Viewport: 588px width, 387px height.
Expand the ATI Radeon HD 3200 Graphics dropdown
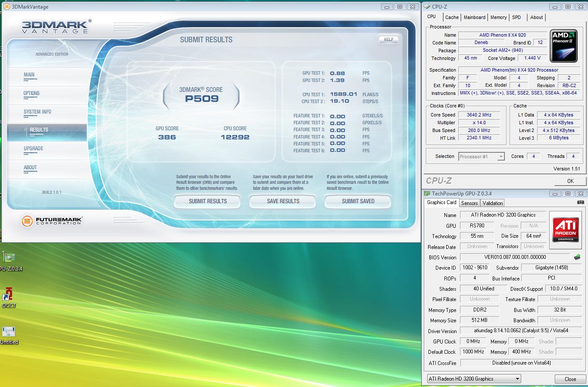point(474,379)
